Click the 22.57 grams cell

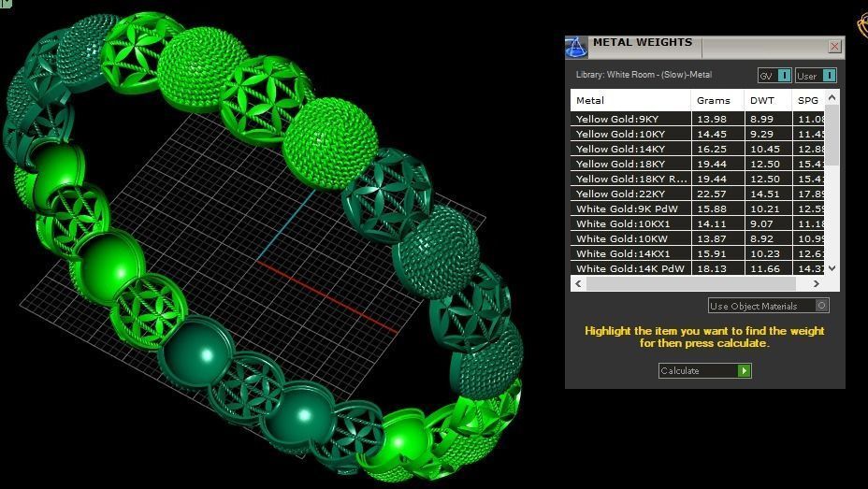(x=717, y=194)
